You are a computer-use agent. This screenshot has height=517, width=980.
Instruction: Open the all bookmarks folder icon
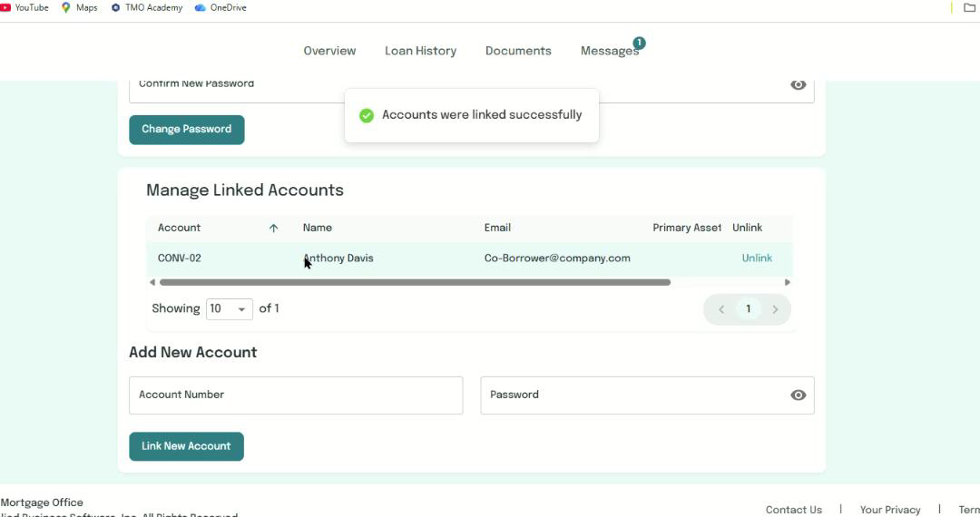point(969,7)
